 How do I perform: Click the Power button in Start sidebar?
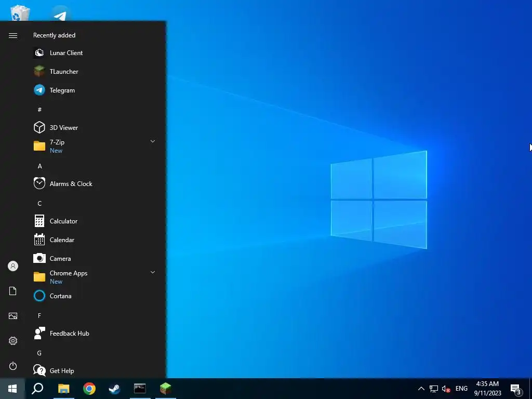coord(13,366)
